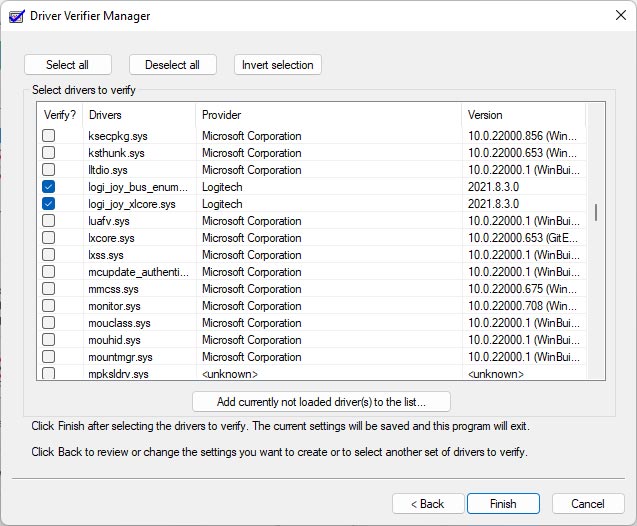The width and height of the screenshot is (637, 526).
Task: Click <unknown> version of mpksldrv.sys
Action: coord(496,374)
